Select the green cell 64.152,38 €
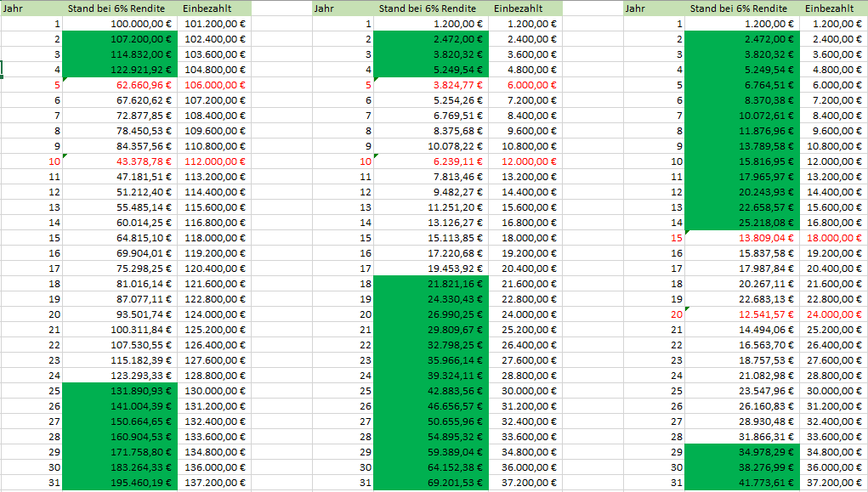Image resolution: width=868 pixels, height=492 pixels. click(431, 467)
